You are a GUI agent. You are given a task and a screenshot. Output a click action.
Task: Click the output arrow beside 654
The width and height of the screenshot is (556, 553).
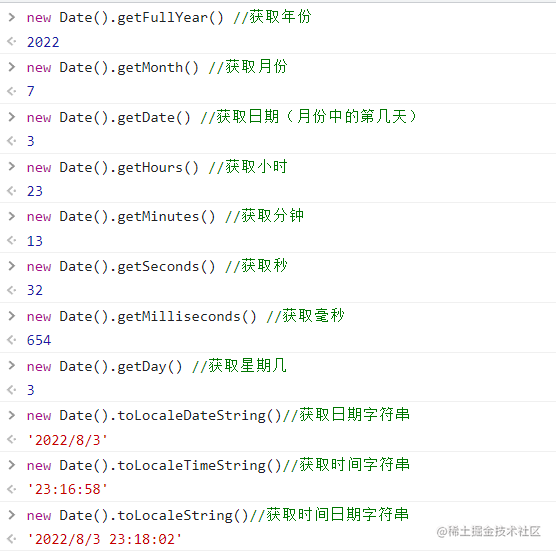(12, 340)
